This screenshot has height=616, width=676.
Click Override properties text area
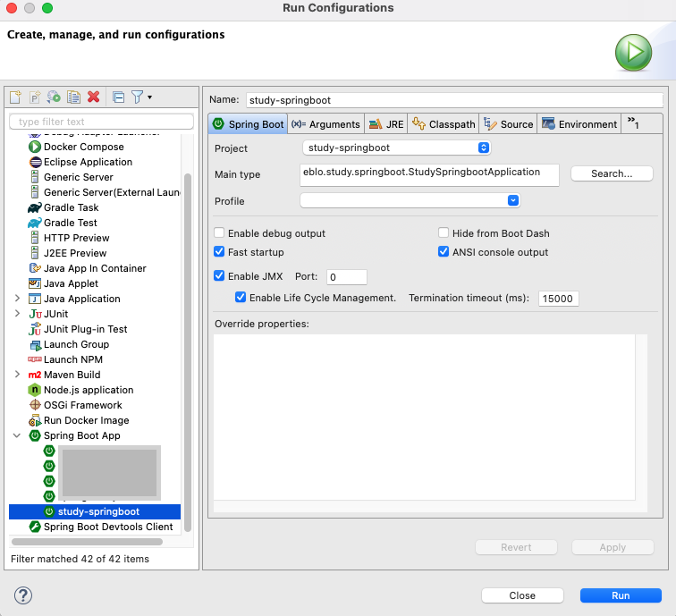pos(424,418)
